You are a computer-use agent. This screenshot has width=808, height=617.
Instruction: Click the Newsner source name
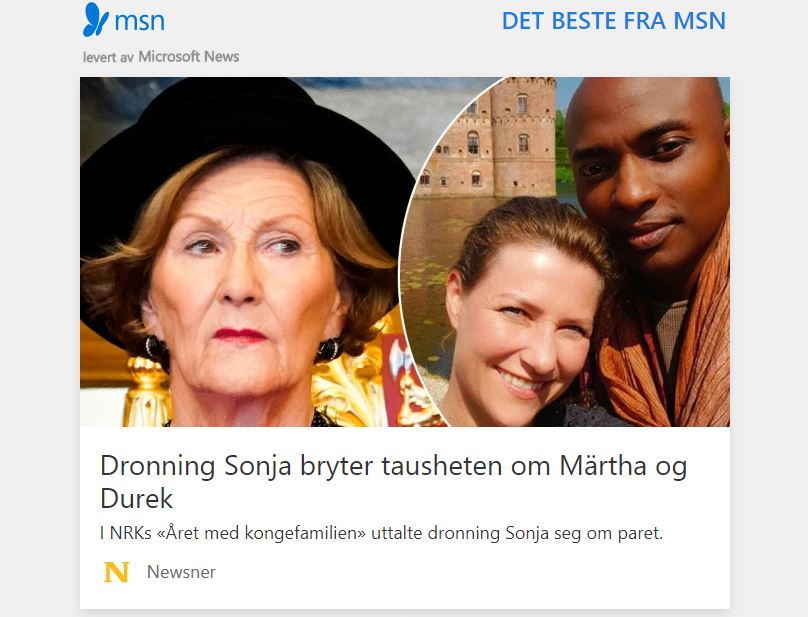tap(181, 572)
